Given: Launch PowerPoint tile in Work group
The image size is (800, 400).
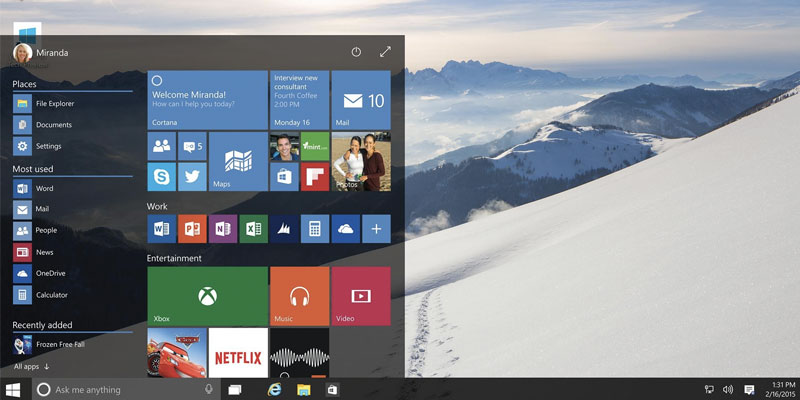Looking at the screenshot, I should (192, 229).
